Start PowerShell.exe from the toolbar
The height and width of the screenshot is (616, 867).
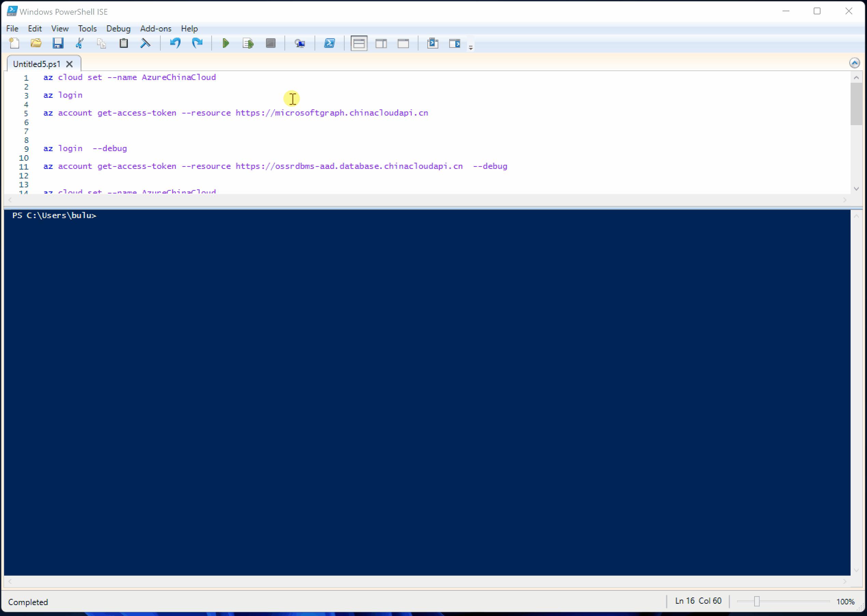click(329, 43)
